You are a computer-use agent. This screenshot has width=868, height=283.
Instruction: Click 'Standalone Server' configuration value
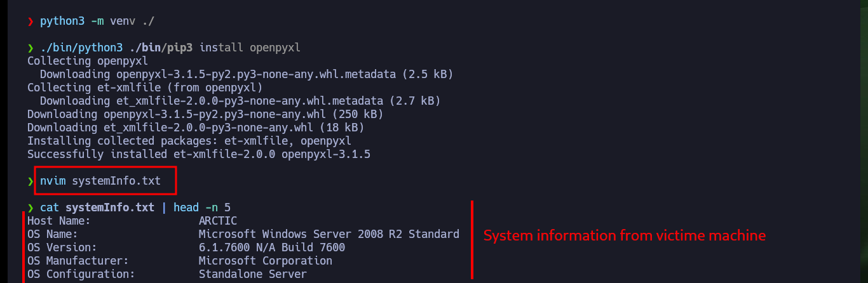point(253,274)
